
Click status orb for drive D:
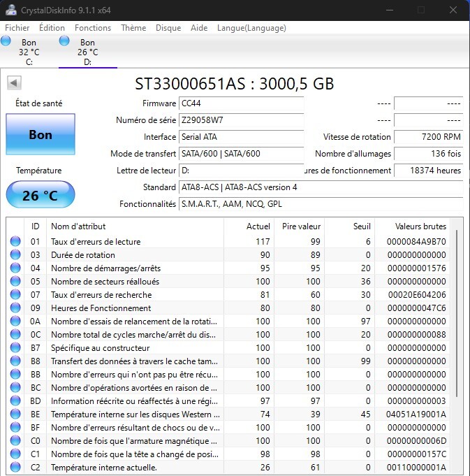(65, 41)
